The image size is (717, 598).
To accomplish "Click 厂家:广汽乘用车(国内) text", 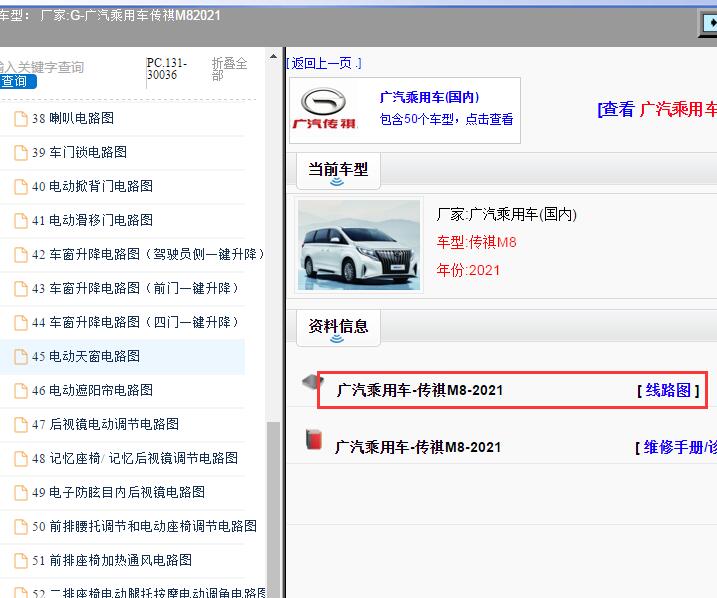I will [x=507, y=214].
